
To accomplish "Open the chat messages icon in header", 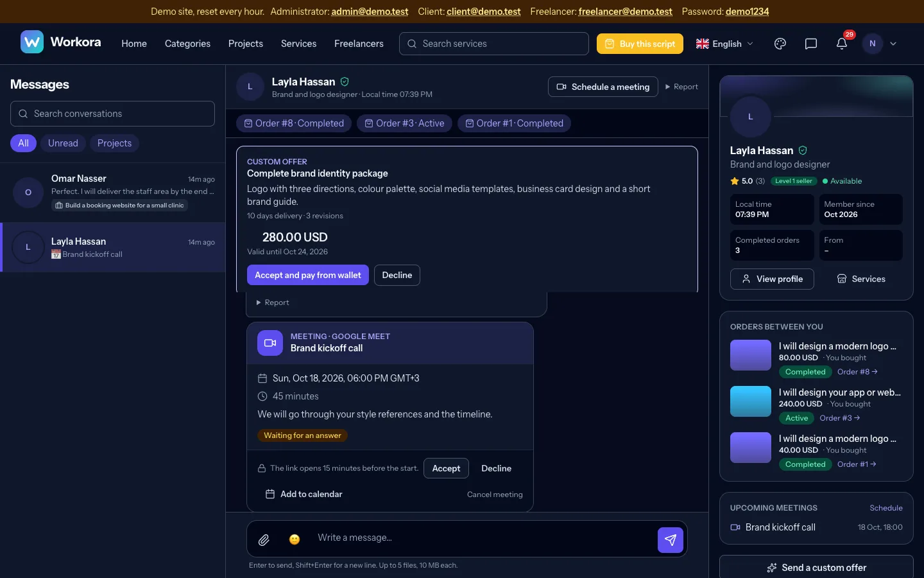I will coord(811,44).
